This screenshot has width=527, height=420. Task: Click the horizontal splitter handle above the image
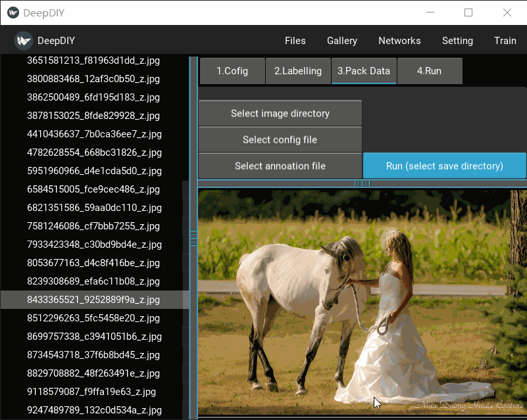tap(363, 183)
